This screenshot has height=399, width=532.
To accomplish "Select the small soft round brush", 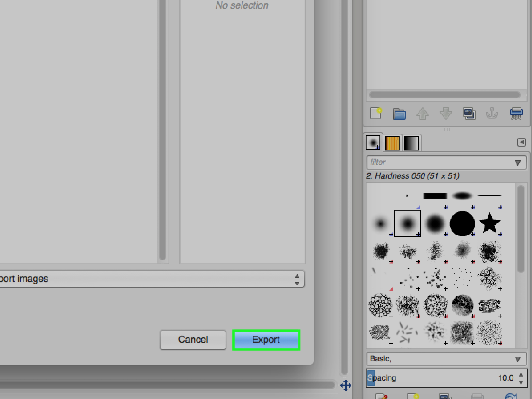I will coord(380,224).
